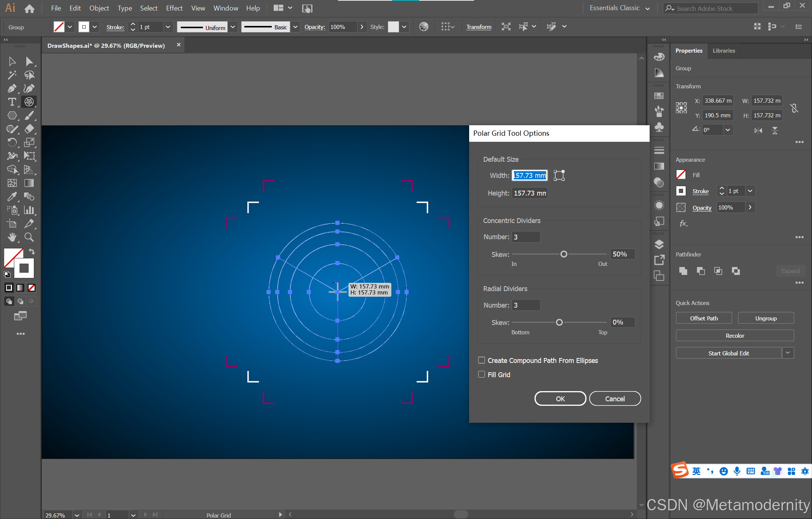
Task: Enable Create Compound Path From Ellipses
Action: 482,360
